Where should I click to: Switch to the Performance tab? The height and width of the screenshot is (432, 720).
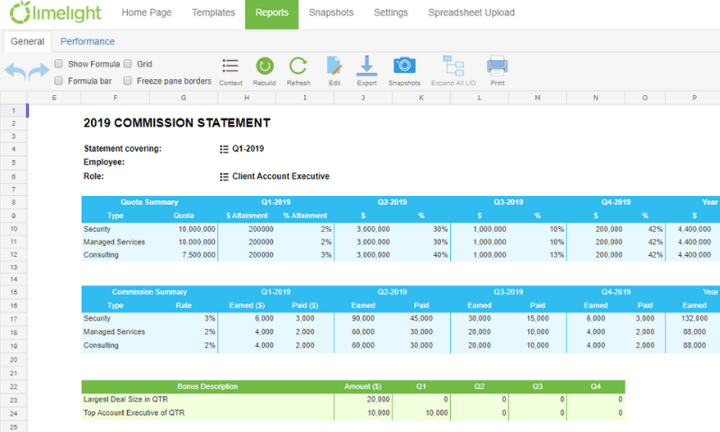coord(87,41)
